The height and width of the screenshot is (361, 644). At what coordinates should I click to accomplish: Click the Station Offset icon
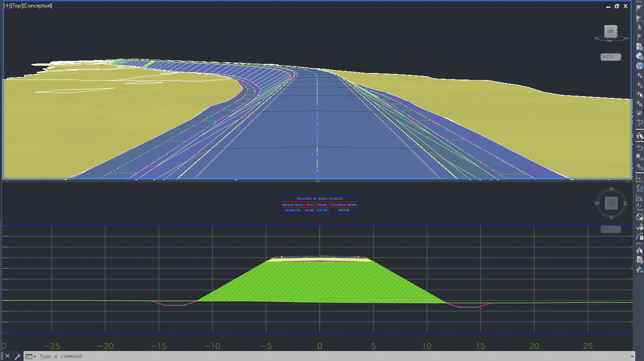(639, 123)
